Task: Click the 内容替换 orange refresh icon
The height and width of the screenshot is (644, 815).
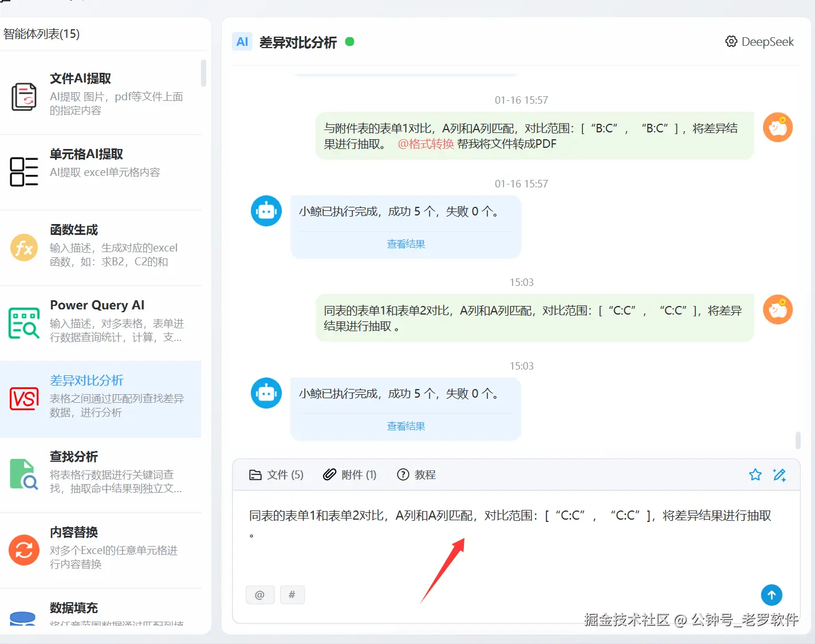Action: tap(23, 550)
